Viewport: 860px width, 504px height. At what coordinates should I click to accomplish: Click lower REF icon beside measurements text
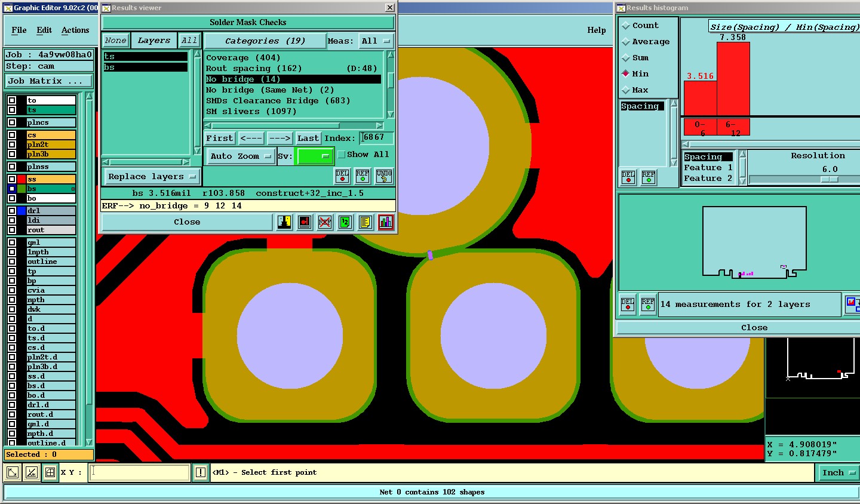coord(648,305)
